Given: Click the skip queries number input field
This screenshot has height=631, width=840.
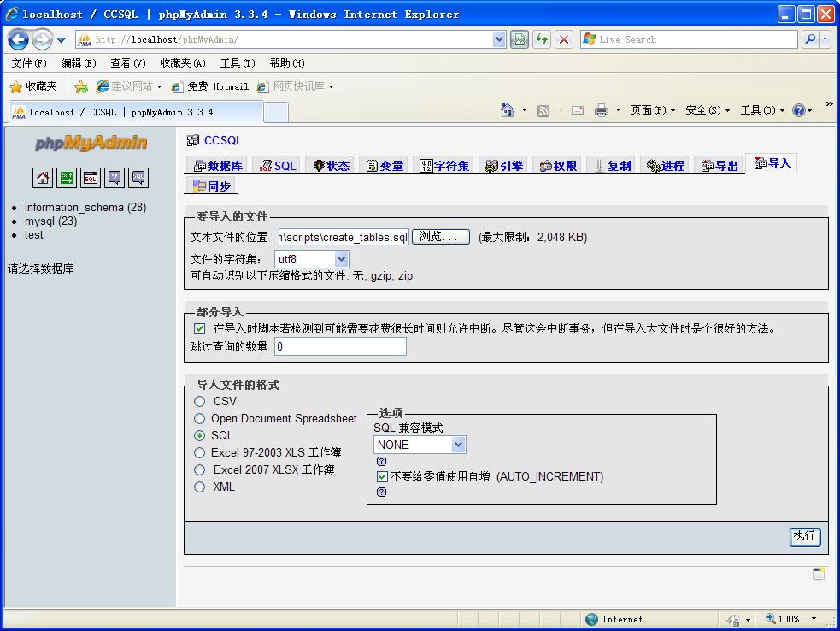Looking at the screenshot, I should point(339,346).
